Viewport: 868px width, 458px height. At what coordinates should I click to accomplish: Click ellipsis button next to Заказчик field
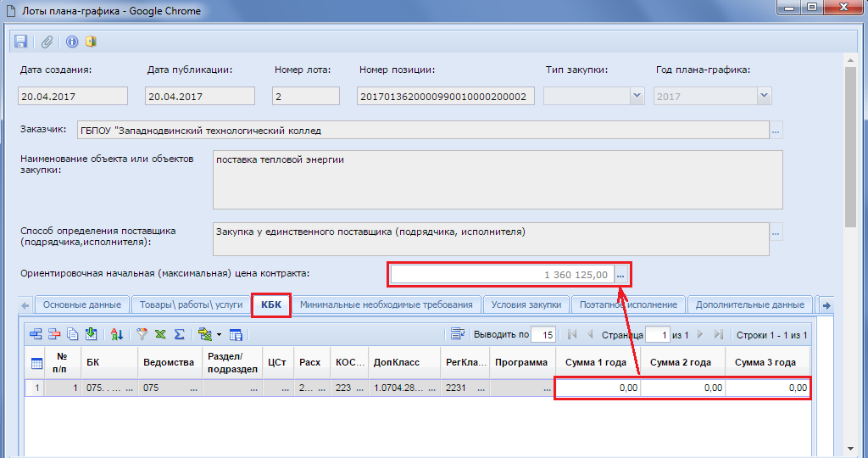pyautogui.click(x=776, y=131)
